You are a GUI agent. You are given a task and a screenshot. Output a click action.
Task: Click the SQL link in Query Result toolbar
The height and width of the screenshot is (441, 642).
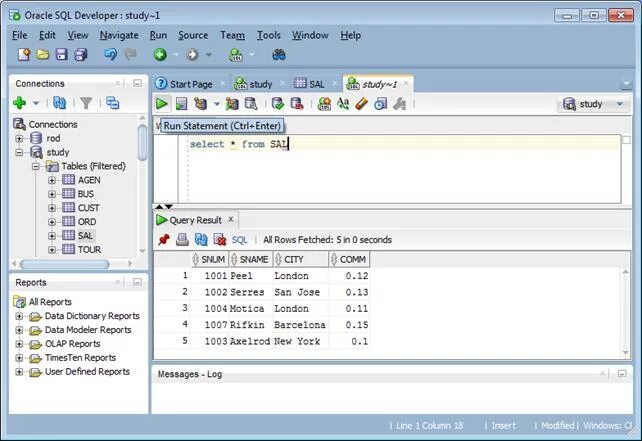point(240,240)
